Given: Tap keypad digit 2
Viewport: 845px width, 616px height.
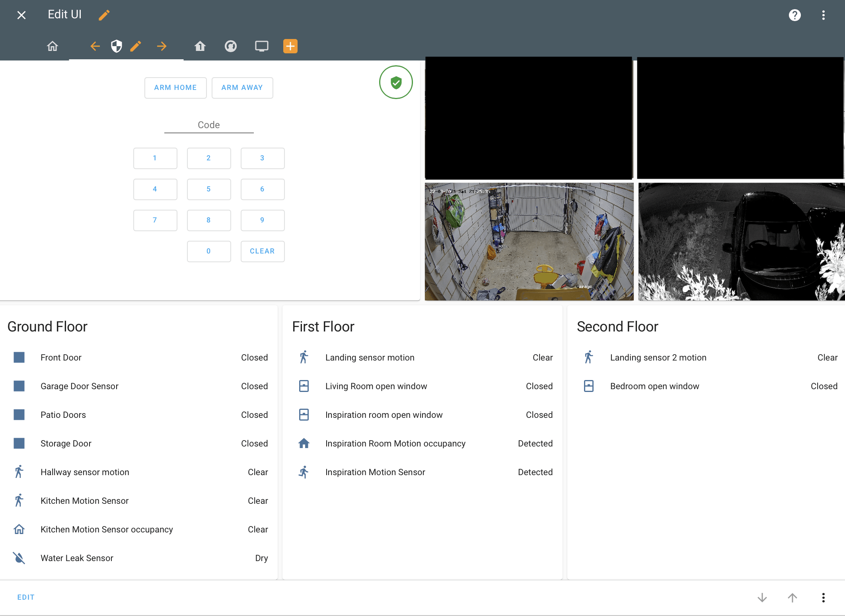Looking at the screenshot, I should 209,158.
